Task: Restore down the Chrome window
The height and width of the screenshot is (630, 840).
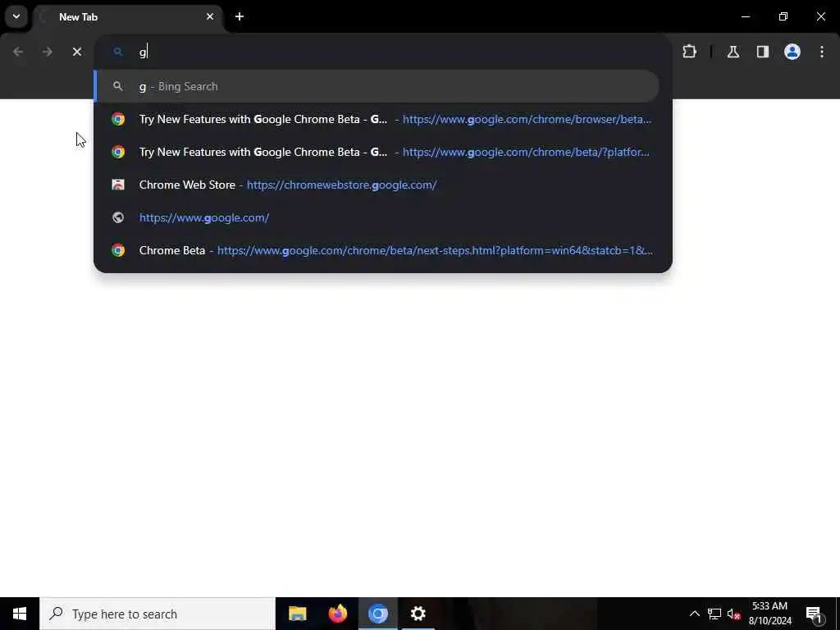Action: (x=783, y=16)
